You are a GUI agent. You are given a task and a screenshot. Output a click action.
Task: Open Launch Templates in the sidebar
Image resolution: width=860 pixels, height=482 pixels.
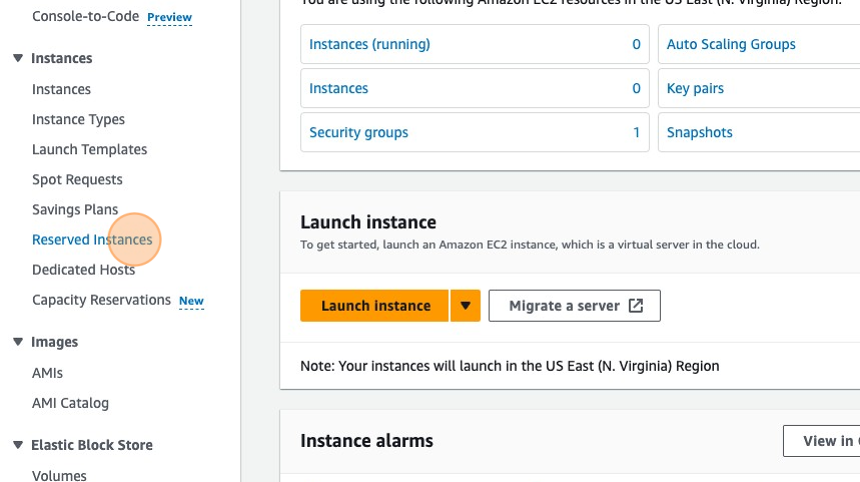pos(89,150)
